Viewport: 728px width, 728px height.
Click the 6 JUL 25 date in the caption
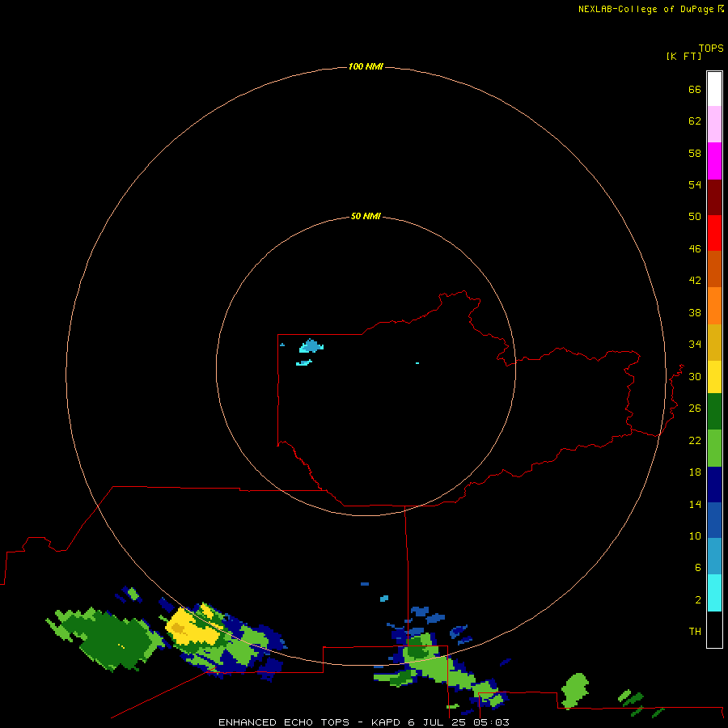tap(437, 722)
